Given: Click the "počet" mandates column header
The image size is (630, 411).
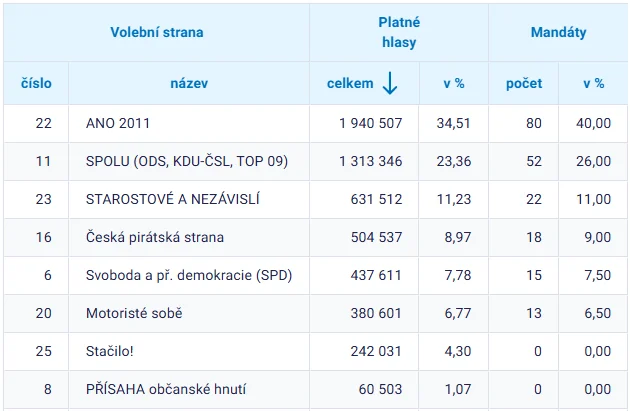Looking at the screenshot, I should pos(524,84).
